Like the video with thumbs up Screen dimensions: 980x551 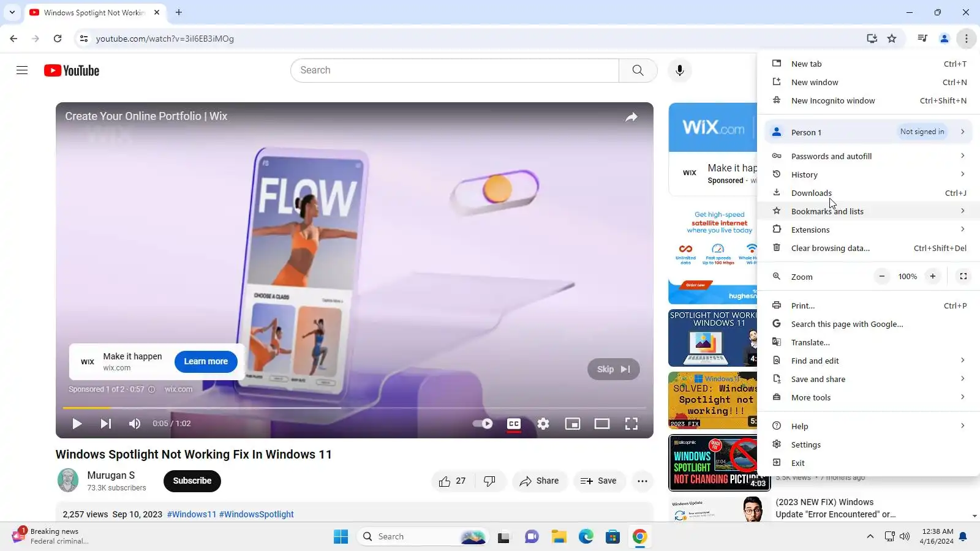coord(452,481)
